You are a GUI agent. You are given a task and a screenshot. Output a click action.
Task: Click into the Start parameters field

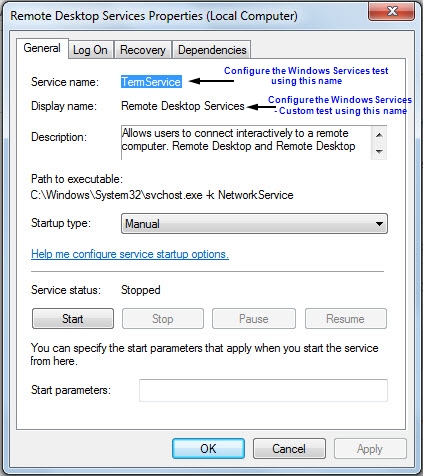click(x=263, y=390)
